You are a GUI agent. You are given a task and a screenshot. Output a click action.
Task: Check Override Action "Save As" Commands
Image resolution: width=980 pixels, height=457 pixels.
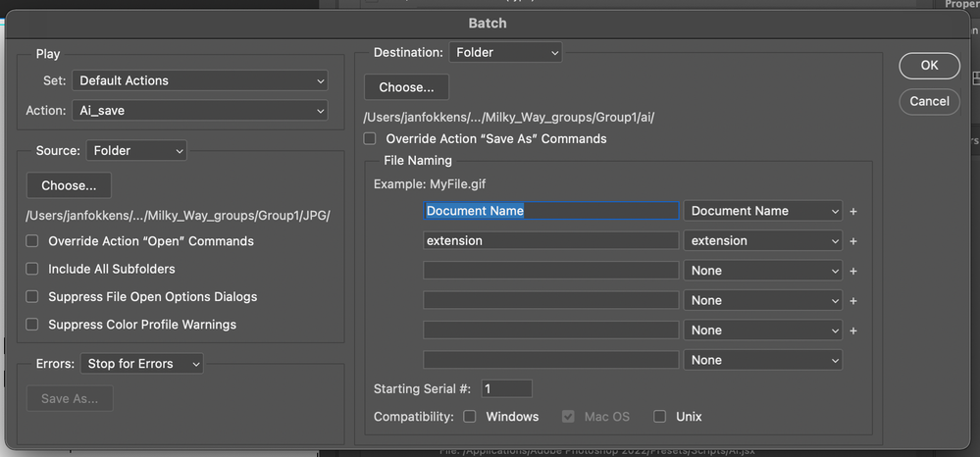[370, 139]
